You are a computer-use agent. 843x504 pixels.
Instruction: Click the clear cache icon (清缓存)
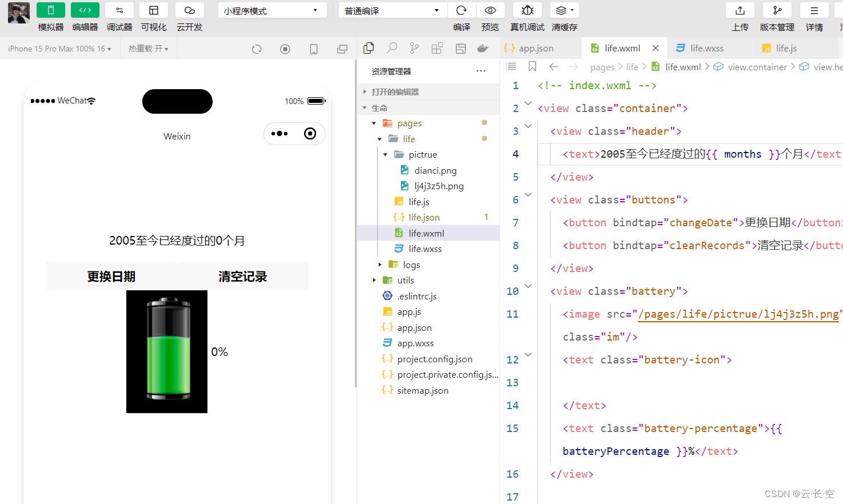tap(564, 10)
